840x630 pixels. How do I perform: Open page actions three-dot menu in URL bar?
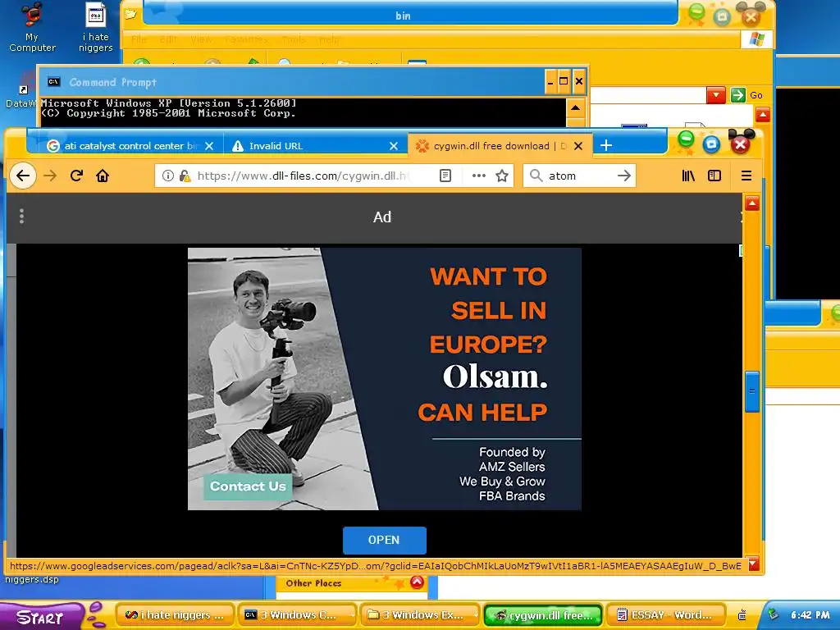click(479, 176)
